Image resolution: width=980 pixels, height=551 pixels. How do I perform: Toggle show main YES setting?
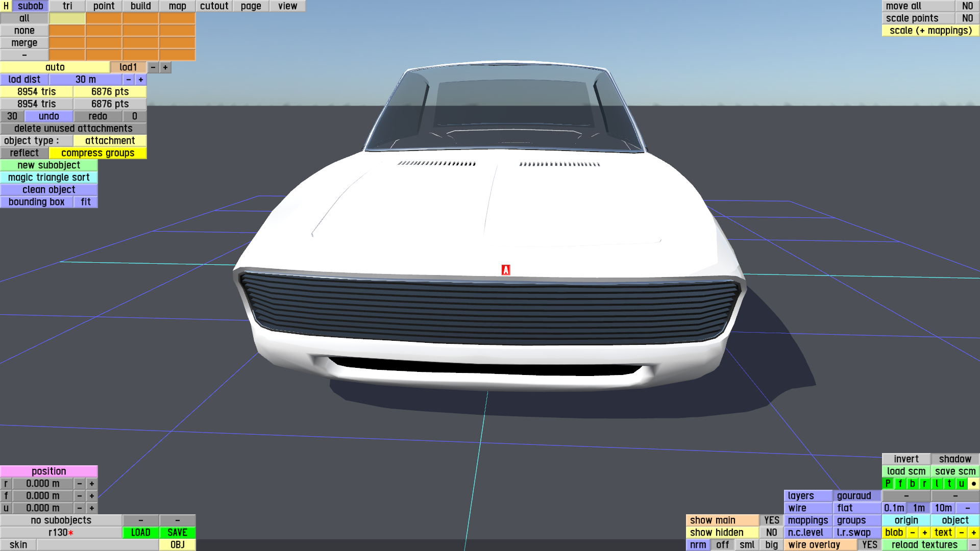(x=771, y=520)
